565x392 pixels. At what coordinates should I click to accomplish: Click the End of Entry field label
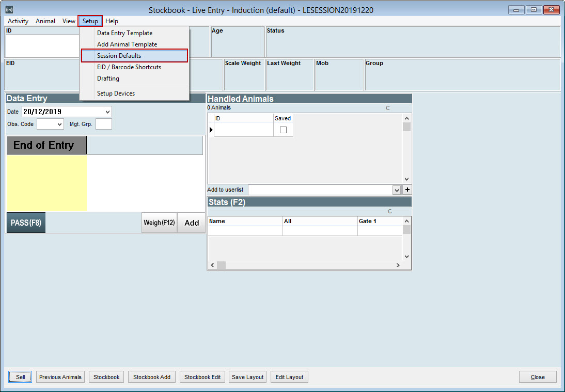click(x=46, y=145)
